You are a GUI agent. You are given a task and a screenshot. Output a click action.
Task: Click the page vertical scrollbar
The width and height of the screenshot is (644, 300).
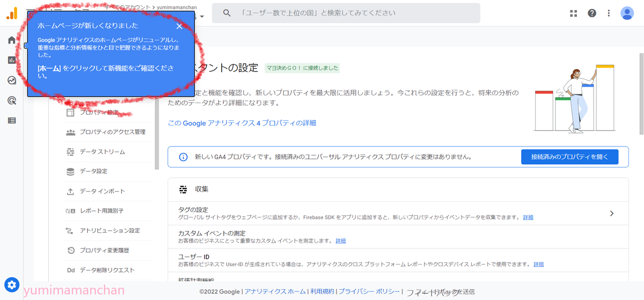pyautogui.click(x=641, y=94)
